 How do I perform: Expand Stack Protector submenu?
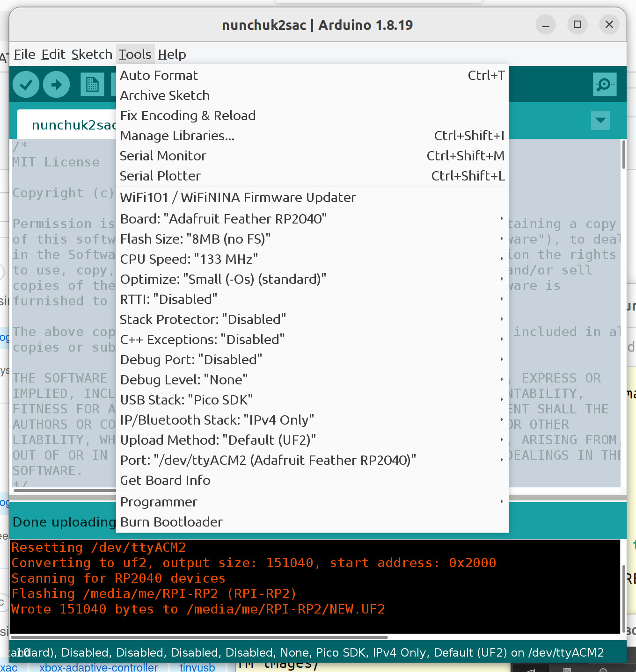click(312, 319)
